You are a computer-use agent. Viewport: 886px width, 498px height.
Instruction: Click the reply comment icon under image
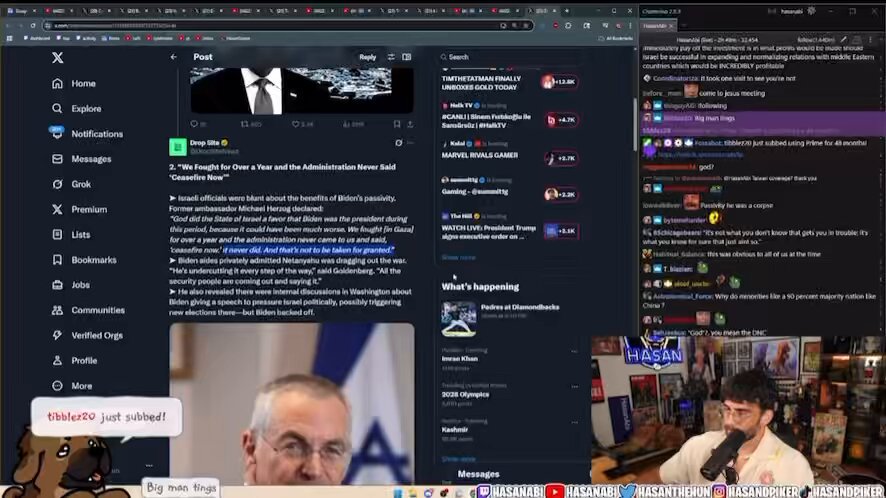[x=194, y=124]
